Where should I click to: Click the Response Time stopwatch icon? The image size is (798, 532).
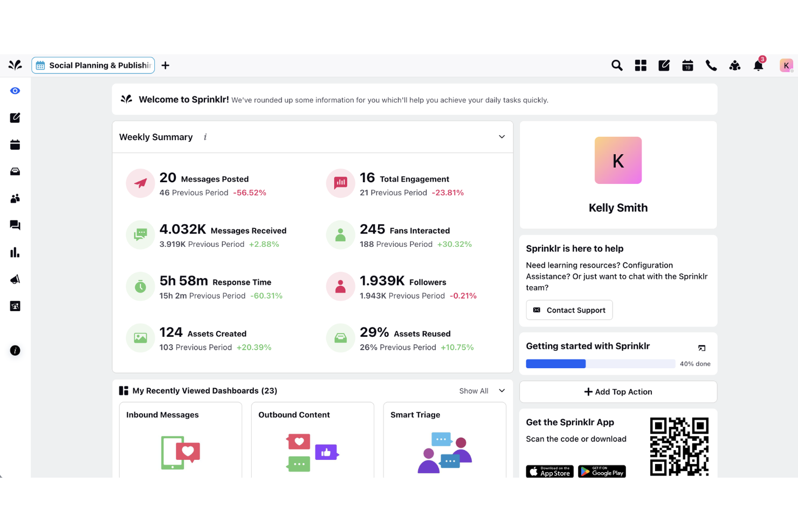point(140,286)
